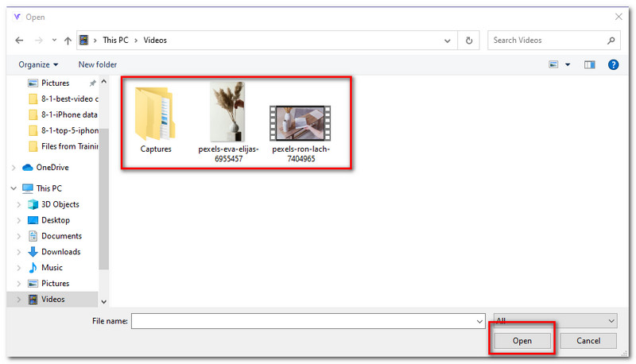The height and width of the screenshot is (364, 636).
Task: Expand Pictures under This PC
Action: point(18,284)
